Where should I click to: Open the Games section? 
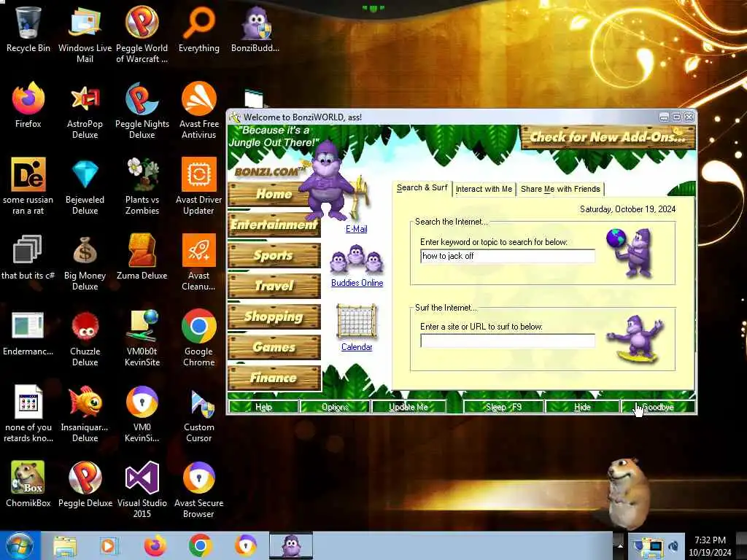click(274, 347)
